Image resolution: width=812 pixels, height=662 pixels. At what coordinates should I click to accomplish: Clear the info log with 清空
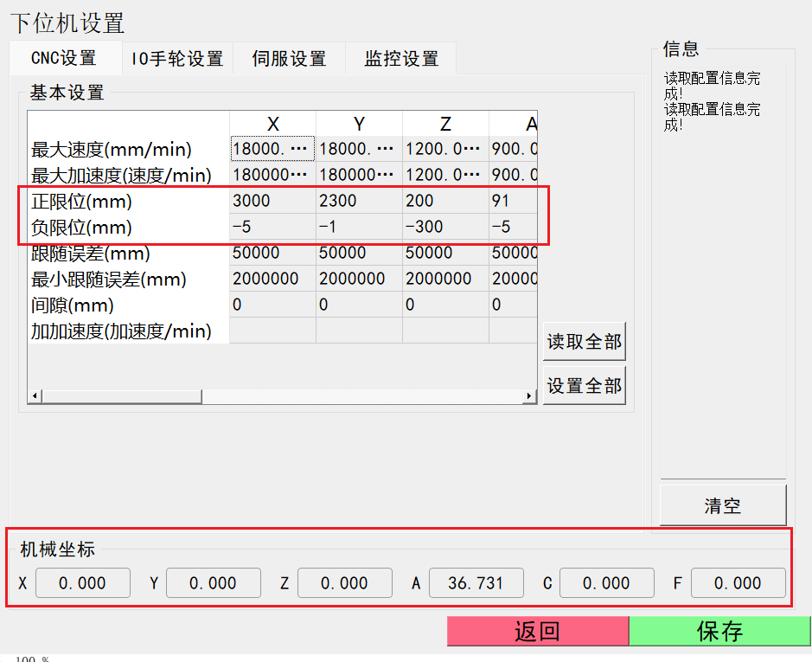click(723, 505)
